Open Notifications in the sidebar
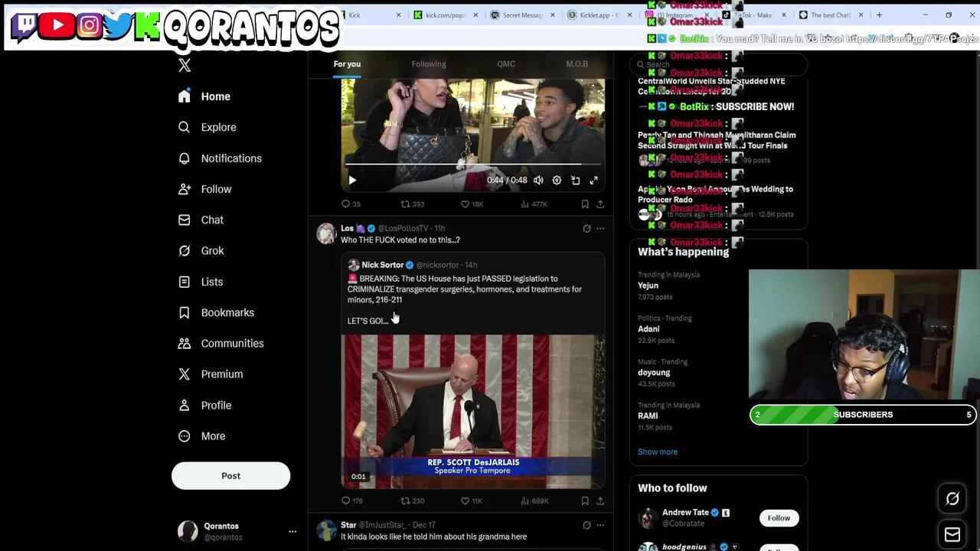 point(220,158)
